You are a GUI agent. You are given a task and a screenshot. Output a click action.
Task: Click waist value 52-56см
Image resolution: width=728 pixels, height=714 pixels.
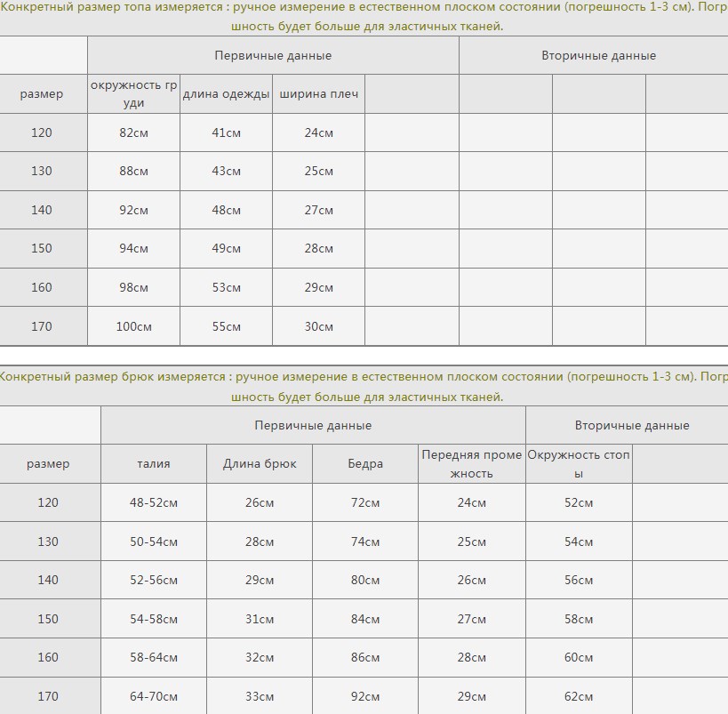click(x=154, y=581)
